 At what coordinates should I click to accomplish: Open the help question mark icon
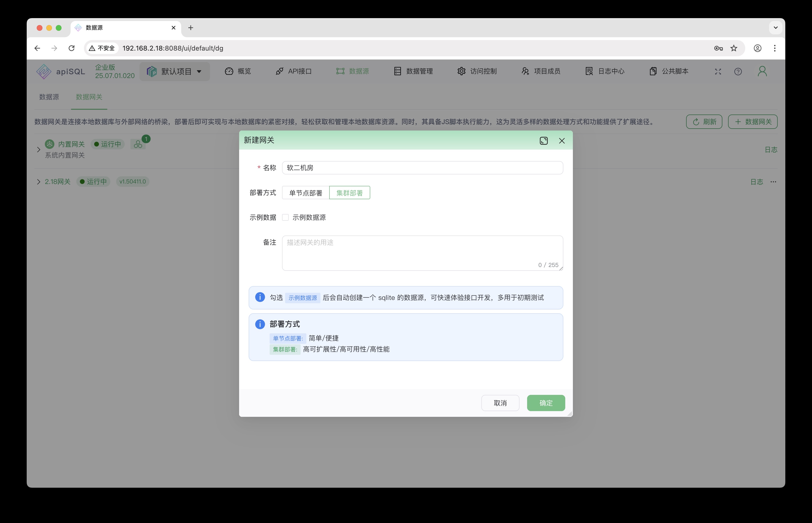[738, 71]
